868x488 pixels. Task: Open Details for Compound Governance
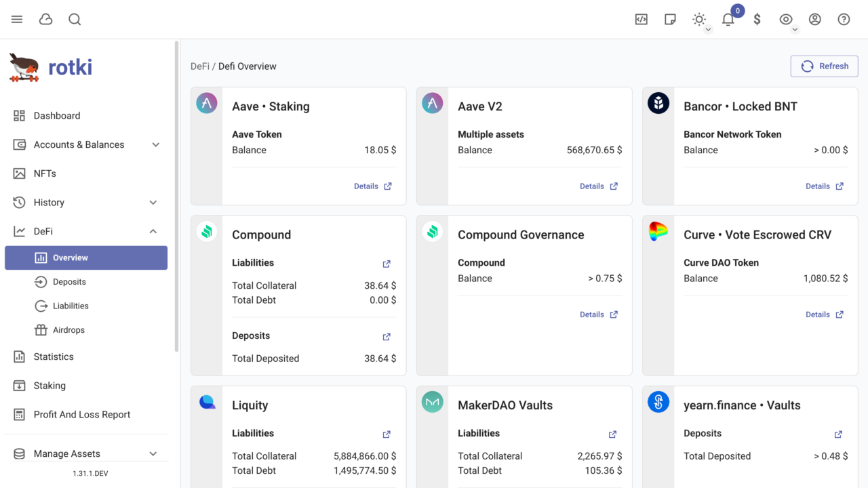pos(599,314)
